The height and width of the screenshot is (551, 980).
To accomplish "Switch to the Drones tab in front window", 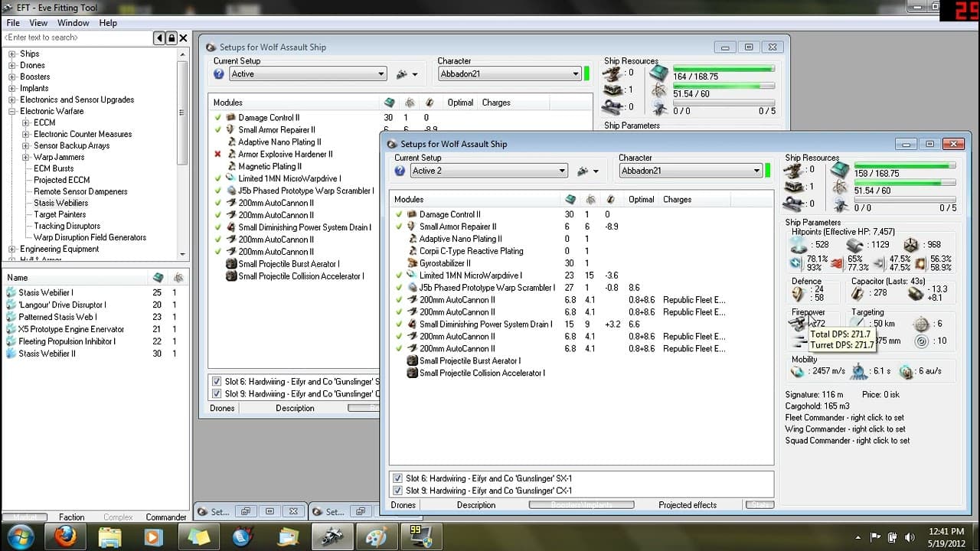I will point(403,505).
